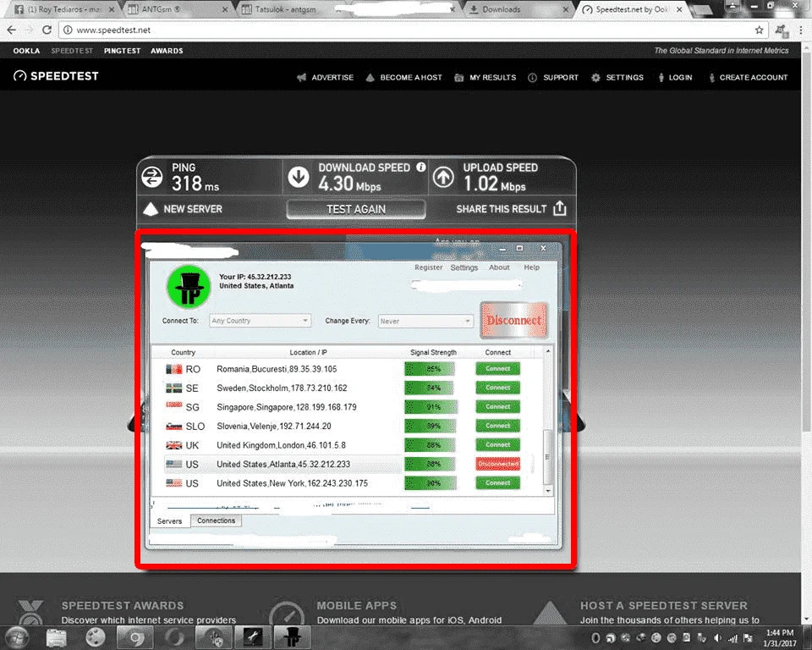Click the download speed info icon
The image size is (812, 650).
pyautogui.click(x=421, y=167)
